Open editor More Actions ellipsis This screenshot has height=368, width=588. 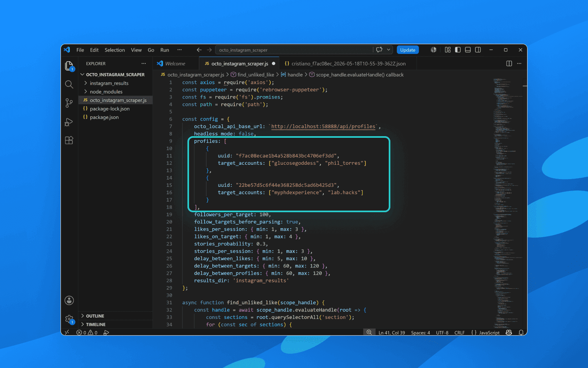(519, 63)
